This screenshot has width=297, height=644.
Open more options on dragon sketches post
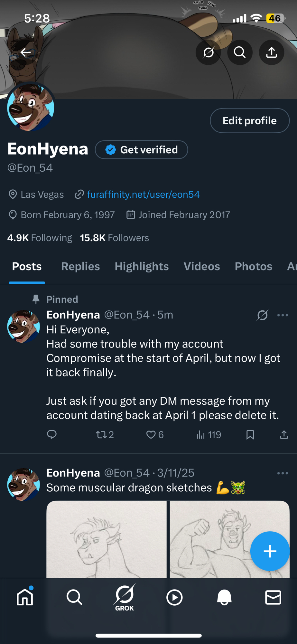tap(283, 473)
